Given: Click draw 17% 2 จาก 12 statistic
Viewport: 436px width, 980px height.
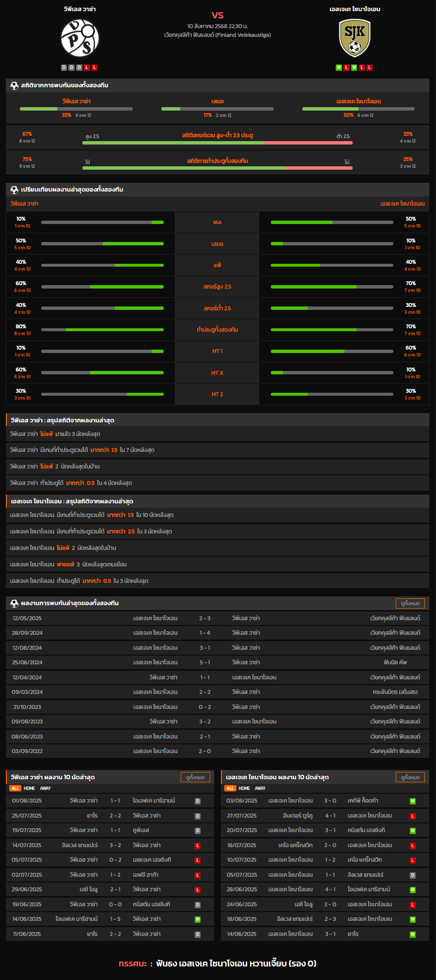Looking at the screenshot, I should (x=218, y=115).
